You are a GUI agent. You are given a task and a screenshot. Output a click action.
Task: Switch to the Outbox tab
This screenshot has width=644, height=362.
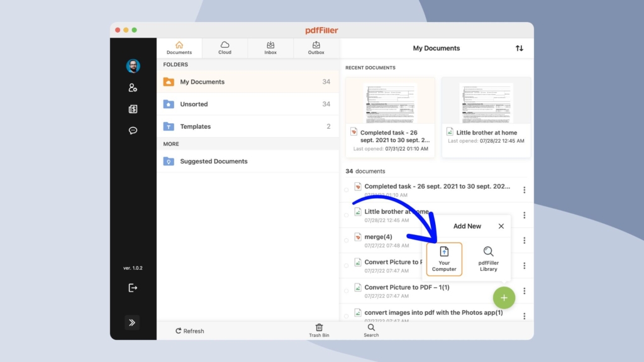coord(316,48)
